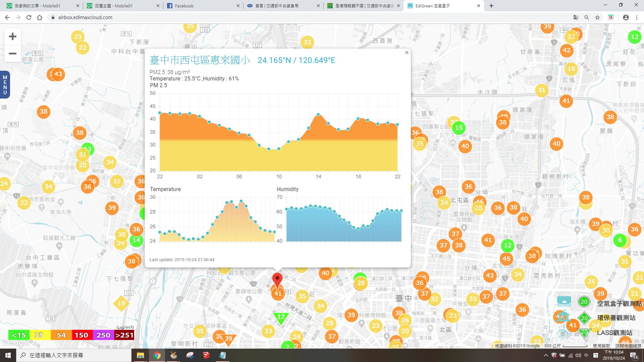Screen dimensions: 644x362
Task: Go back in browser history
Action: tap(7, 17)
